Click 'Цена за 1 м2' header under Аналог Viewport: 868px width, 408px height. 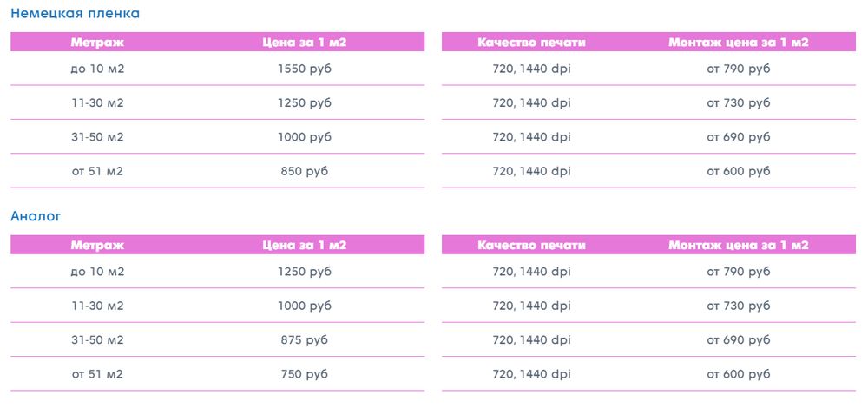[x=305, y=245]
